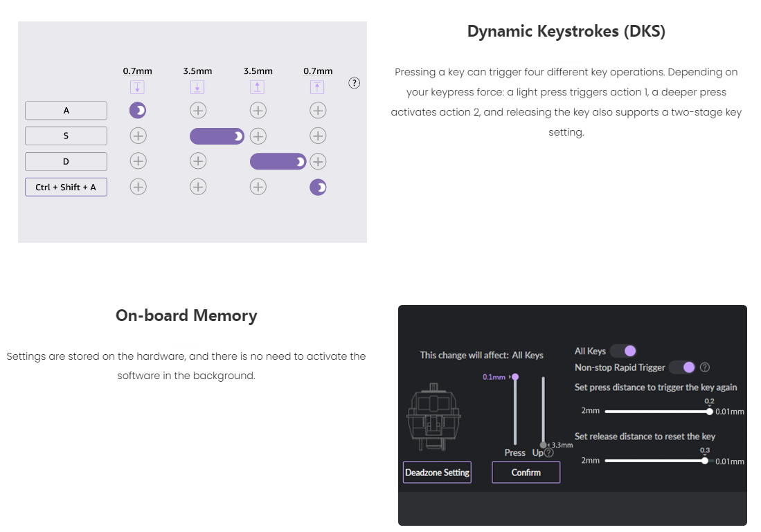Click the release distance reset slider handle

(x=705, y=461)
